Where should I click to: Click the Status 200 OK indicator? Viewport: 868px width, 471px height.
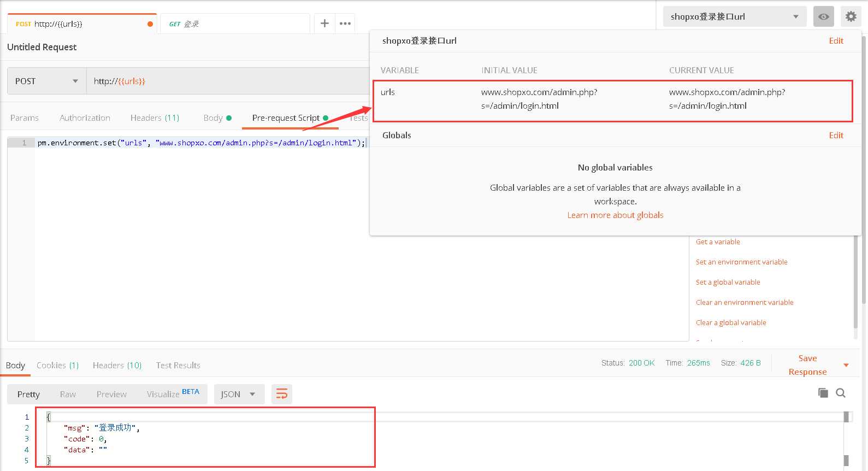[x=628, y=363]
